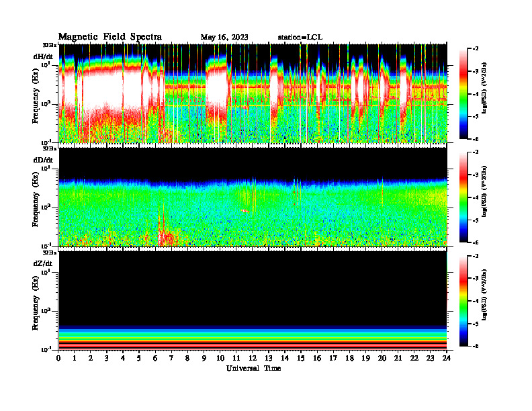The width and height of the screenshot is (532, 411).
Task: Click the "station=LCL" label
Action: (300, 37)
